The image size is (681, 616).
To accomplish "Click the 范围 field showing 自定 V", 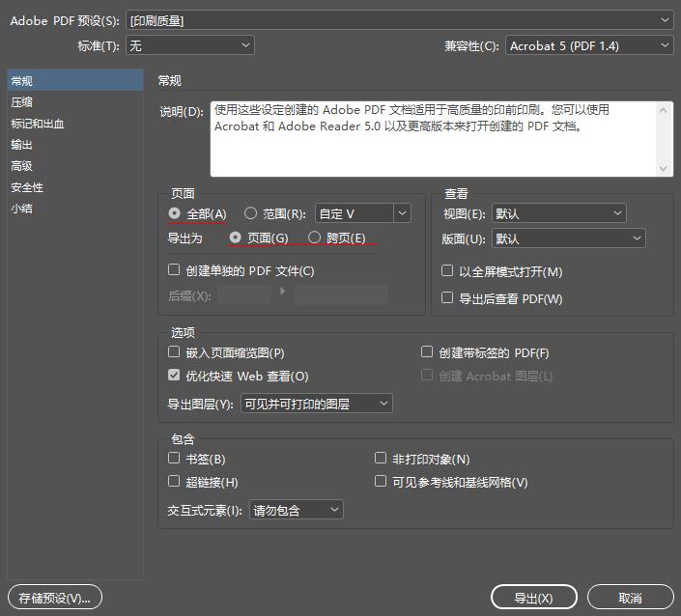I will 354,213.
